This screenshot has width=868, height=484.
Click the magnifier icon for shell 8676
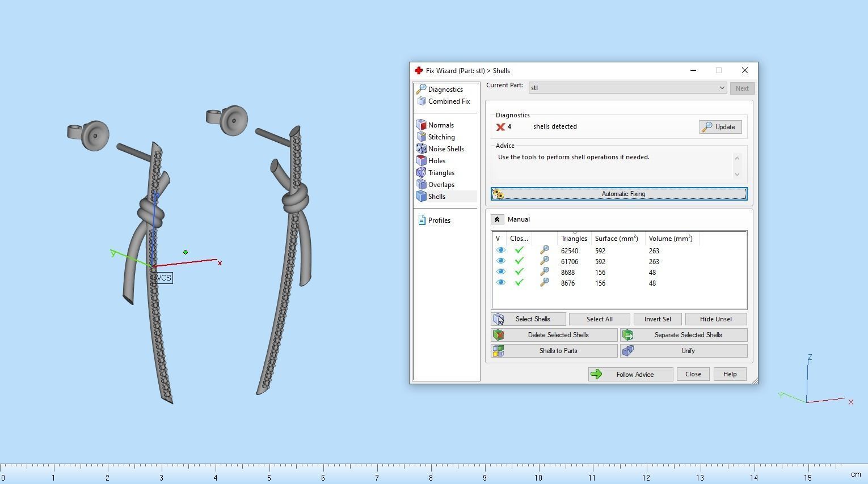point(545,282)
